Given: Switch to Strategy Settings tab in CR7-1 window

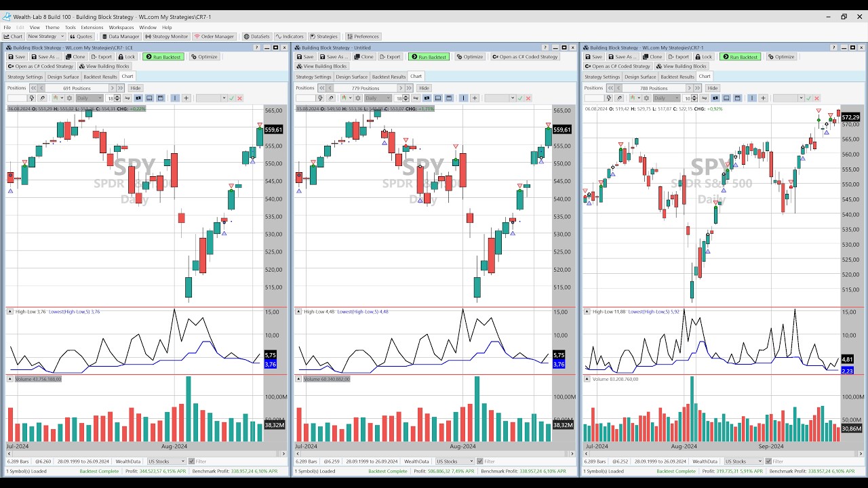Looking at the screenshot, I should click(602, 77).
